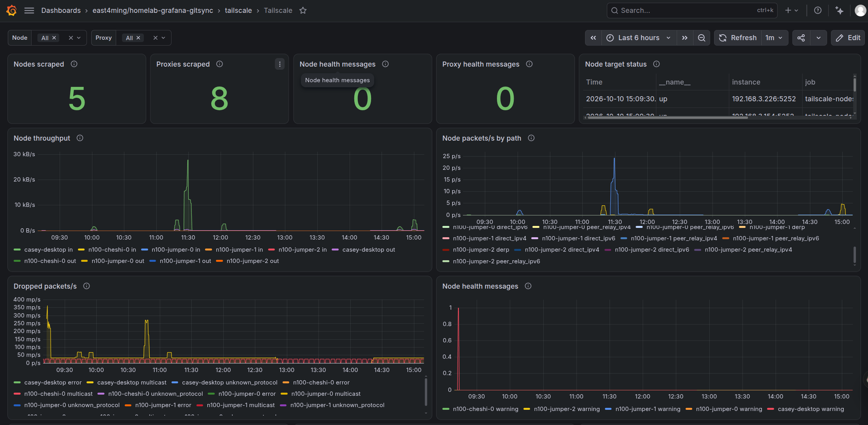Show info for Node packets/s by path
868x425 pixels.
[531, 138]
